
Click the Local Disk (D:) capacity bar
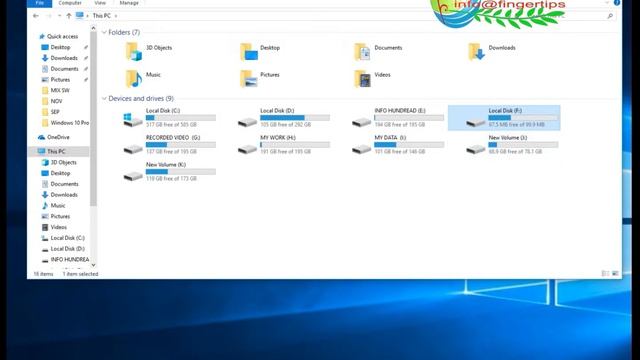(x=295, y=118)
